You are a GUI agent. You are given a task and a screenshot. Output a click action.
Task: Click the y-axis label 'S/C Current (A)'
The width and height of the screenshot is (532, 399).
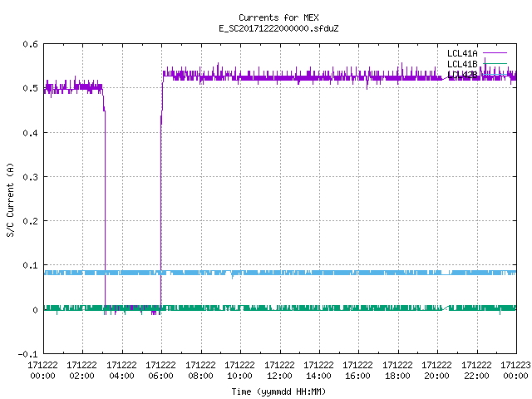[x=11, y=200]
